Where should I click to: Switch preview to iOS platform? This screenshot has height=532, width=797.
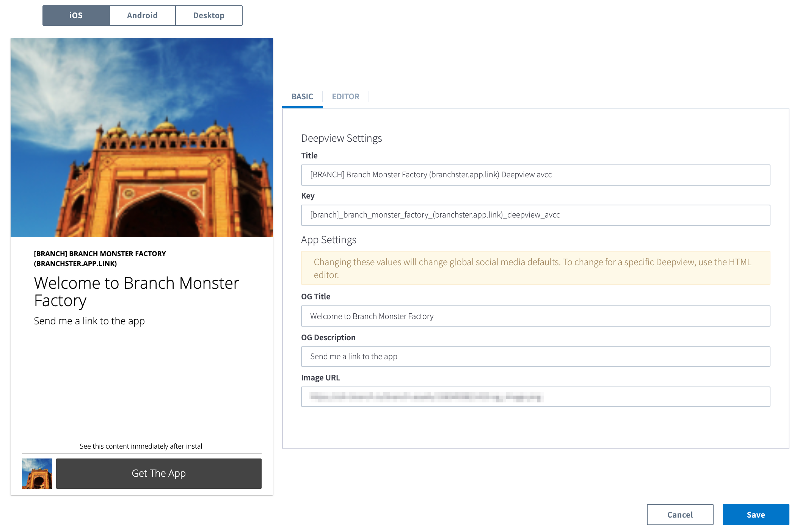pos(76,16)
